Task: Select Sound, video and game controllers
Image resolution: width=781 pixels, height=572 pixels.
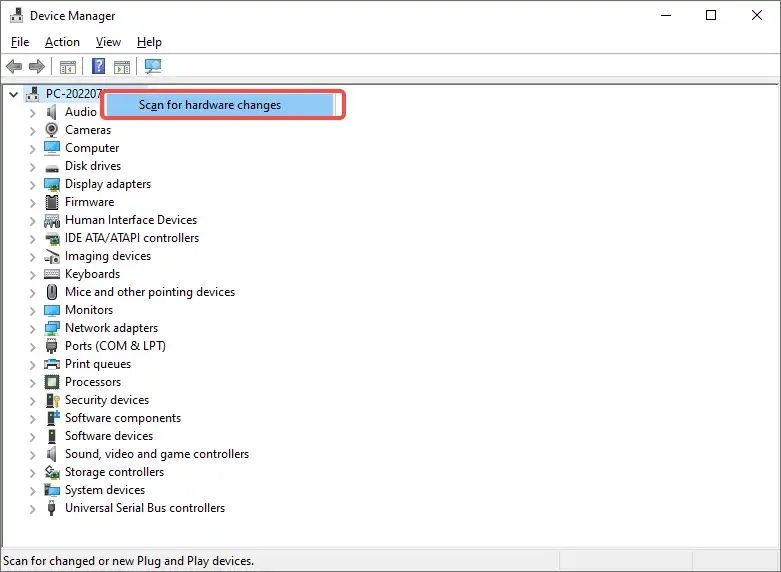Action: (x=157, y=454)
